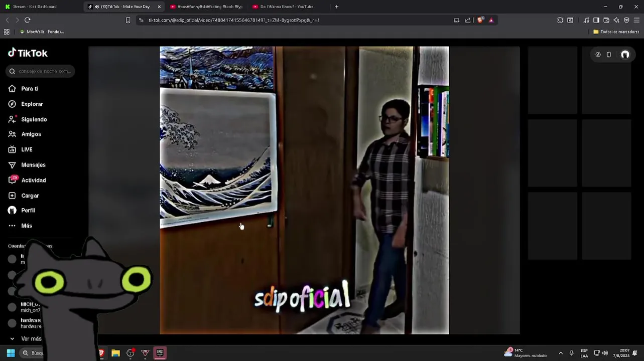This screenshot has width=644, height=361.
Task: Click the microphone tray icon
Action: 571,353
